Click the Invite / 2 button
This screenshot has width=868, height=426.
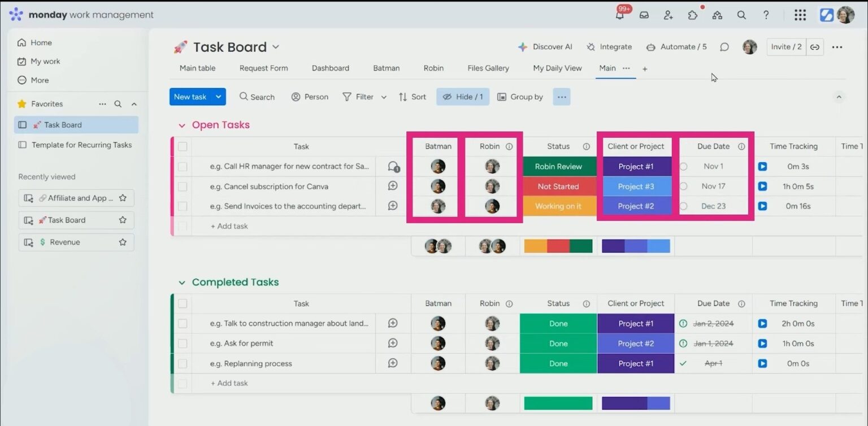coord(786,47)
